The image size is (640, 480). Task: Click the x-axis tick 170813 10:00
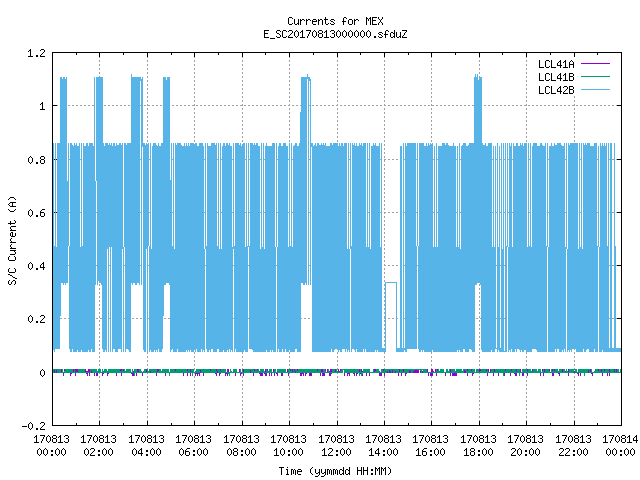coord(289,446)
